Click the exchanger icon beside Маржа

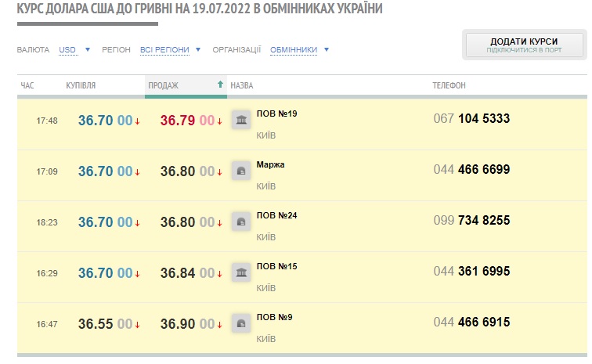(241, 171)
